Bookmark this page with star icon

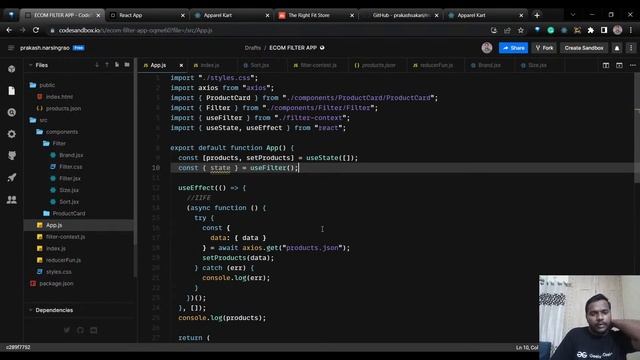(x=520, y=30)
